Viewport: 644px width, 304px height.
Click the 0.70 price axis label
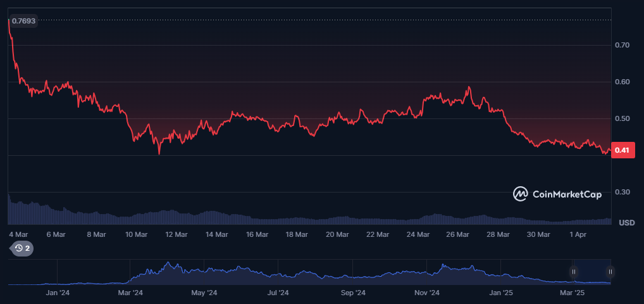click(x=622, y=45)
